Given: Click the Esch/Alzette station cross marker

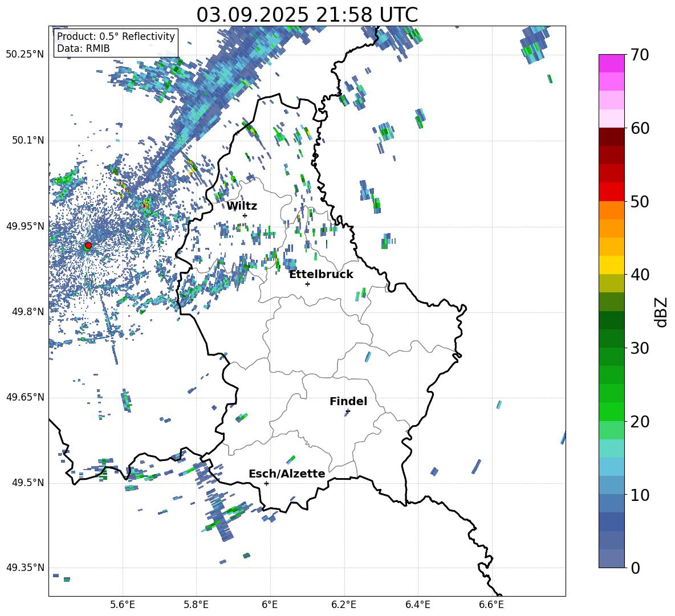Looking at the screenshot, I should point(266,483).
